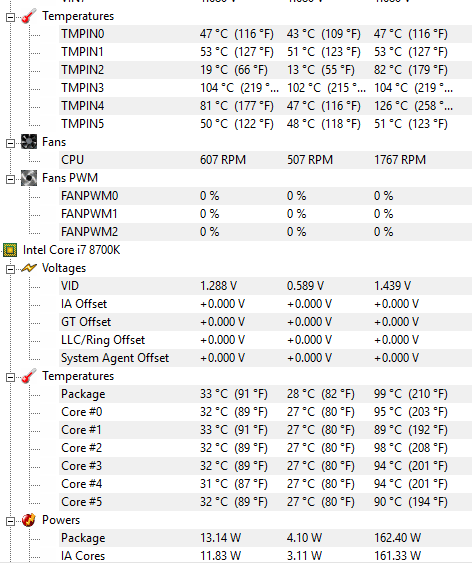
Task: Click the 98 °C (208 °F) Core #2 maximum
Action: (x=410, y=448)
